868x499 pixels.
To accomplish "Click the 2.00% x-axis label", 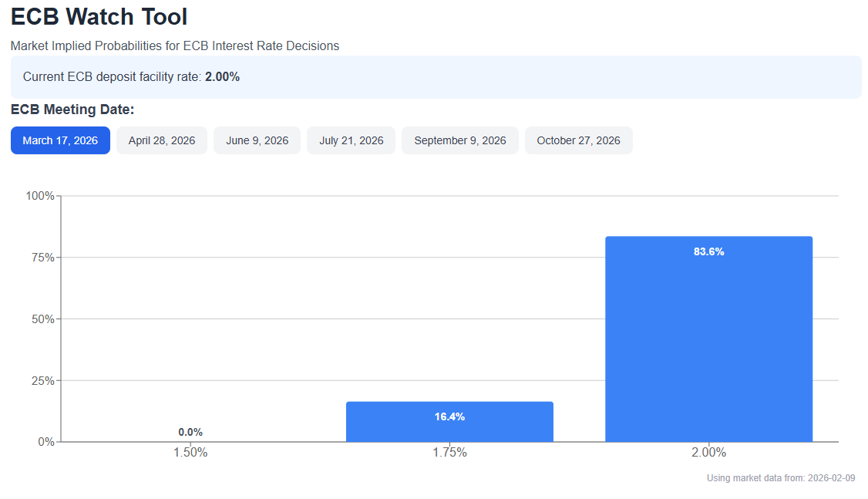I will pyautogui.click(x=708, y=453).
